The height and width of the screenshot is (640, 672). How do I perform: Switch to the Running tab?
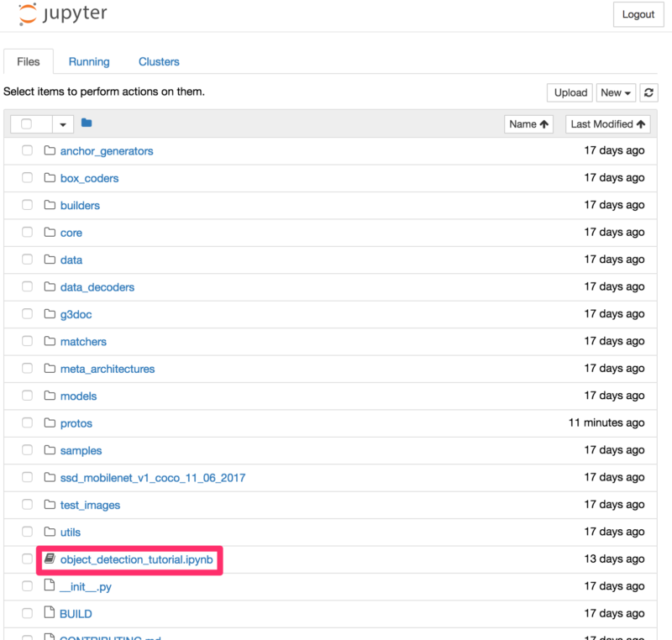(x=89, y=61)
